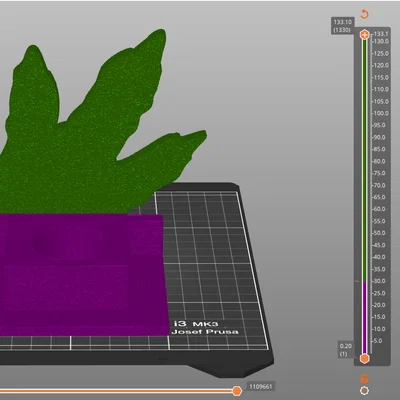Grab the bottom layer slider thumb at 0.20
The height and width of the screenshot is (400, 400).
pyautogui.click(x=364, y=359)
